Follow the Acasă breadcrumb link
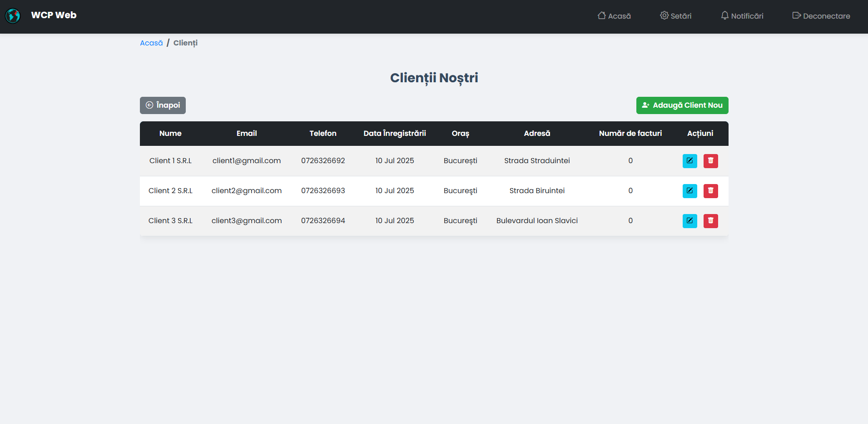868x424 pixels. point(151,43)
